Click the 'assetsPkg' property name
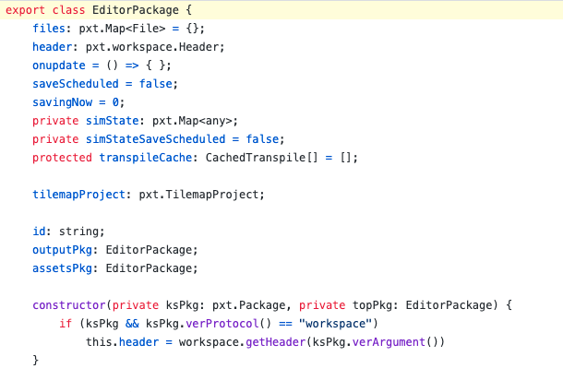This screenshot has width=563, height=392. 62,268
